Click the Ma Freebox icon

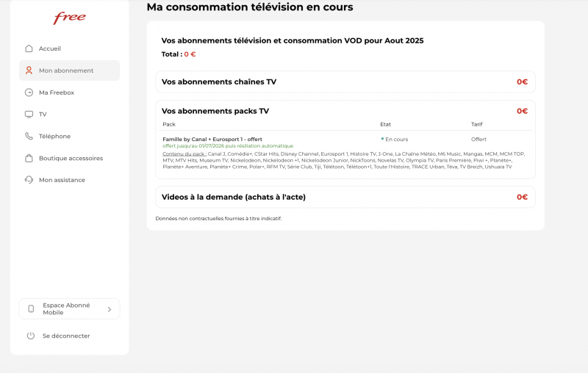point(29,93)
